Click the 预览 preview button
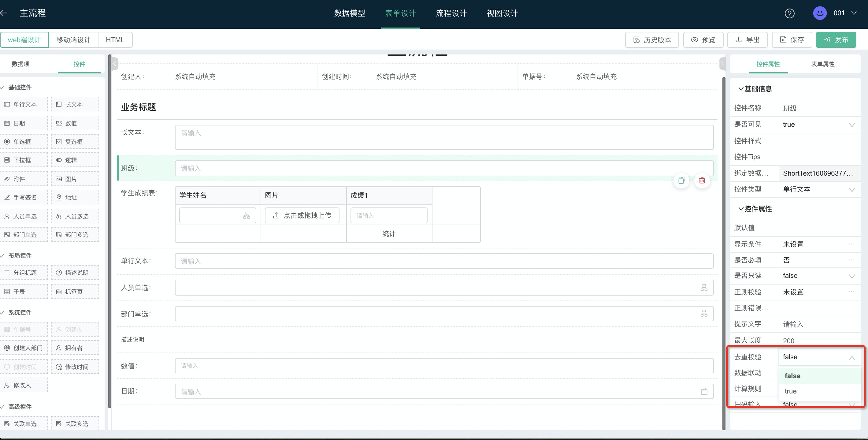The height and width of the screenshot is (440, 868). (x=703, y=40)
